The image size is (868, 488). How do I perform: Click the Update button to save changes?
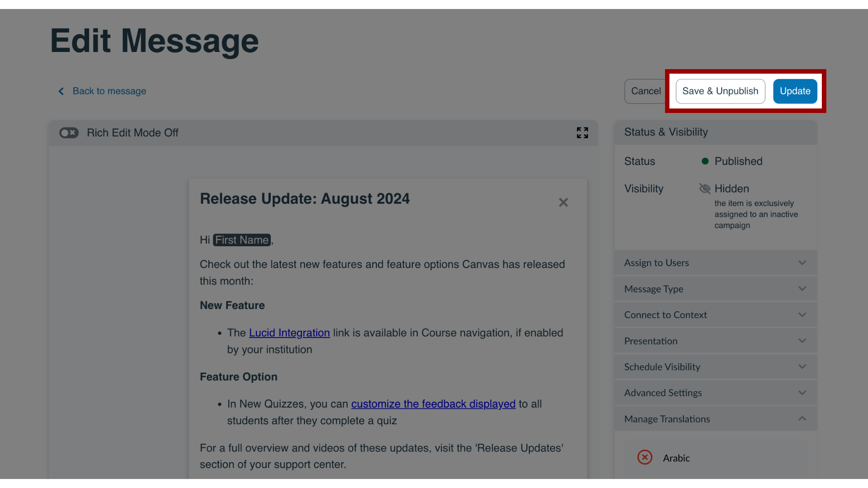[795, 91]
